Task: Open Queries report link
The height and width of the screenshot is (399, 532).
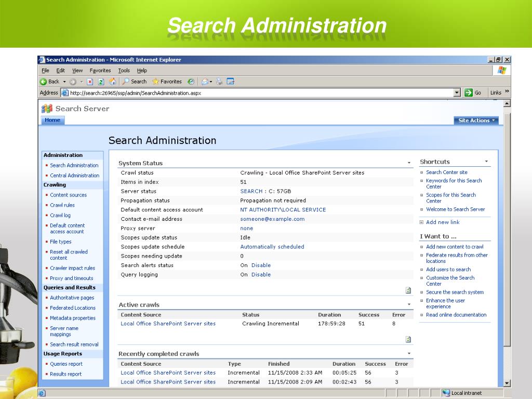Action: click(x=66, y=364)
